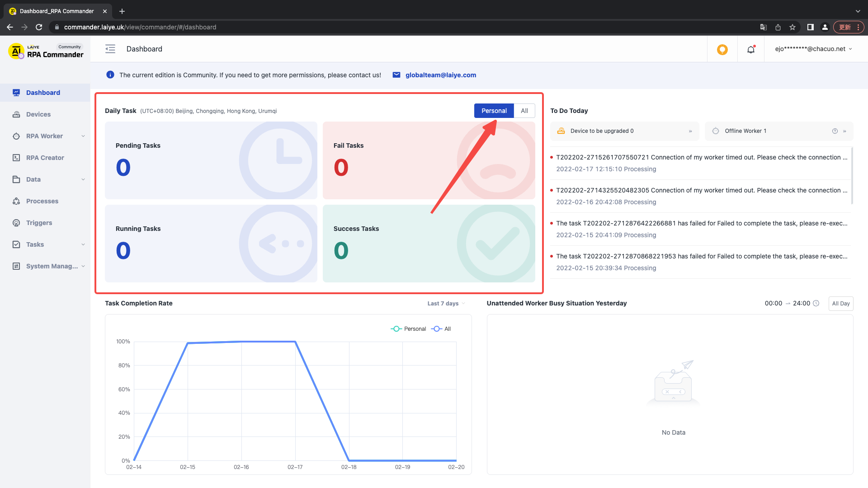
Task: Open Triggers in the sidebar
Action: click(45, 223)
